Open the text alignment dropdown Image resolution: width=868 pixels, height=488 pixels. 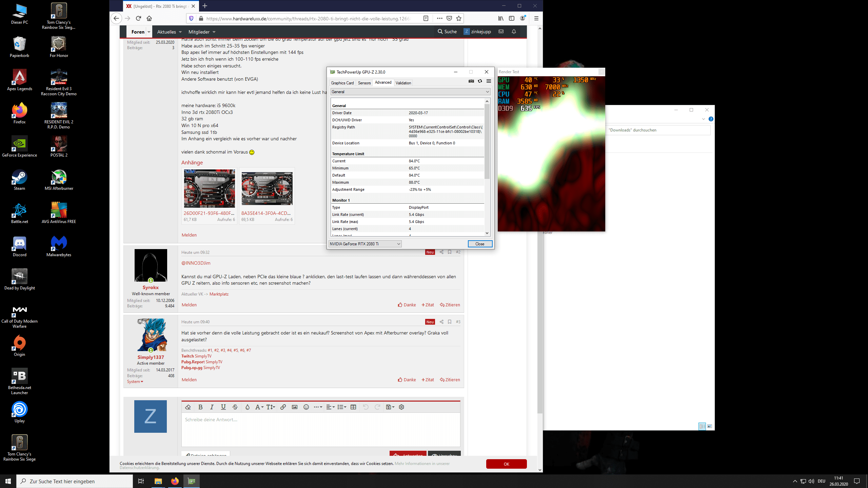coord(330,407)
